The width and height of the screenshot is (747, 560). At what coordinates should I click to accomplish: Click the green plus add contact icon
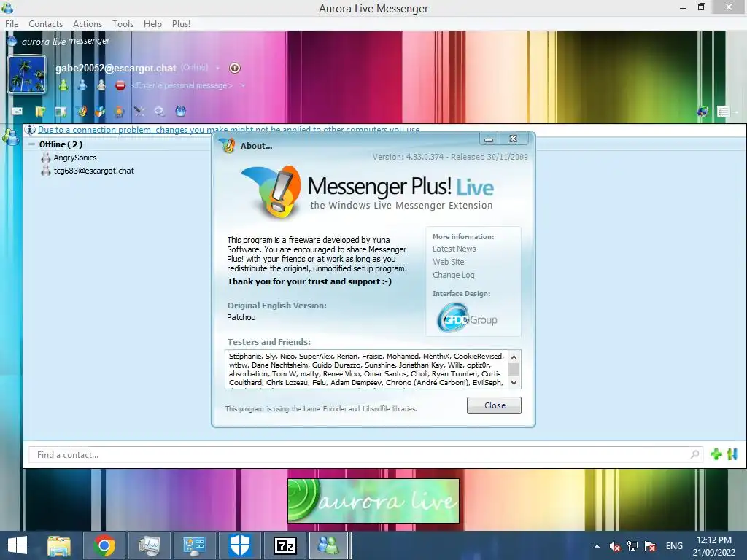[716, 454]
